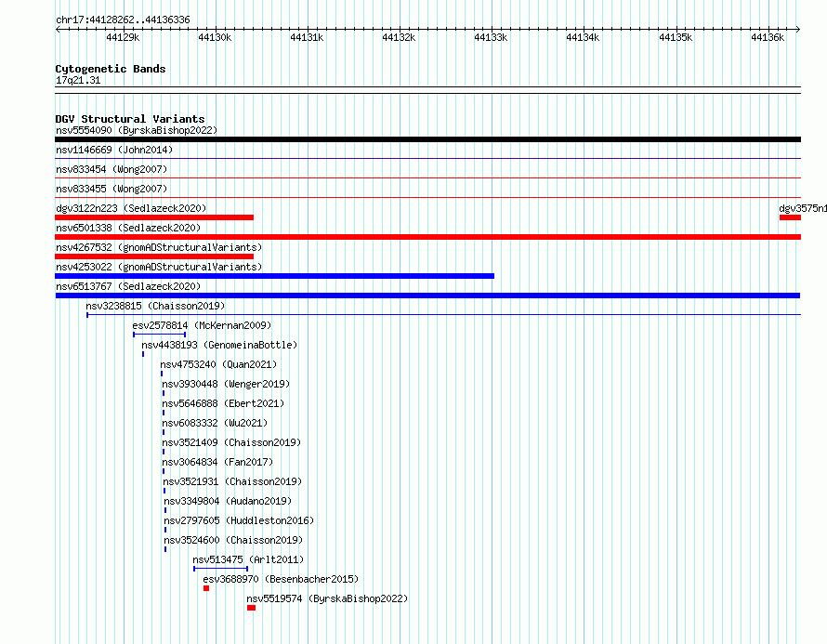Viewport: 827px width, 644px height.
Task: Open the nsv3930448 (Wenger2019) label
Action: pyautogui.click(x=226, y=384)
